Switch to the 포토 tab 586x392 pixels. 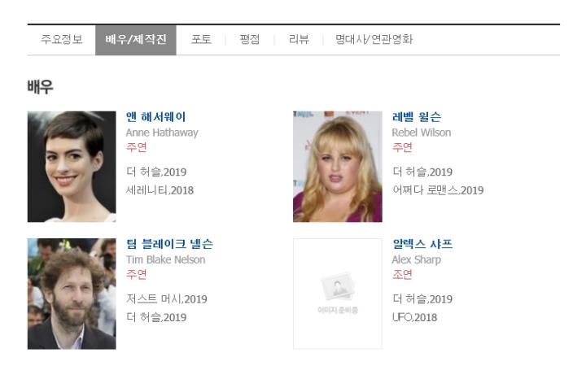click(x=201, y=39)
